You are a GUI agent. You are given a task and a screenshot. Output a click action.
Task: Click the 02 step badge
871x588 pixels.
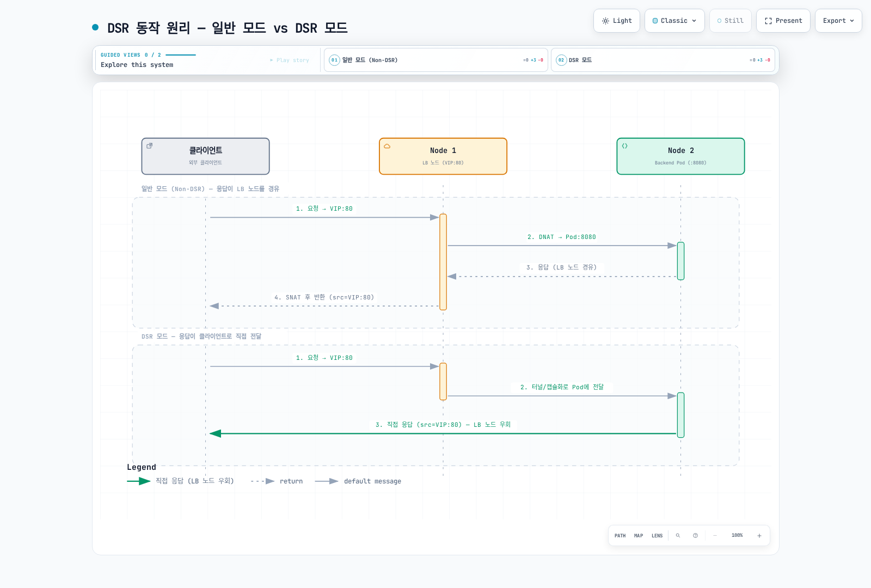click(x=561, y=60)
